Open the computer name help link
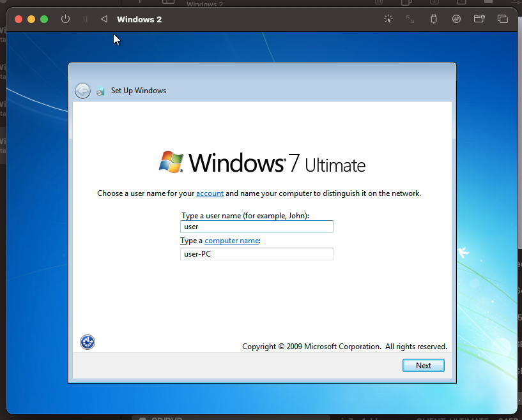 [232, 241]
